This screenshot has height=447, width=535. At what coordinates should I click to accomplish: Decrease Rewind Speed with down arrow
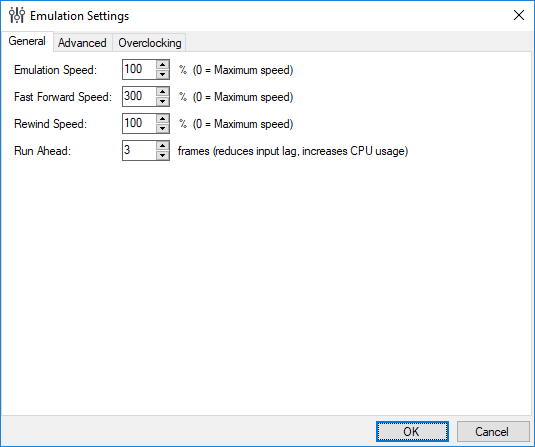tap(162, 128)
